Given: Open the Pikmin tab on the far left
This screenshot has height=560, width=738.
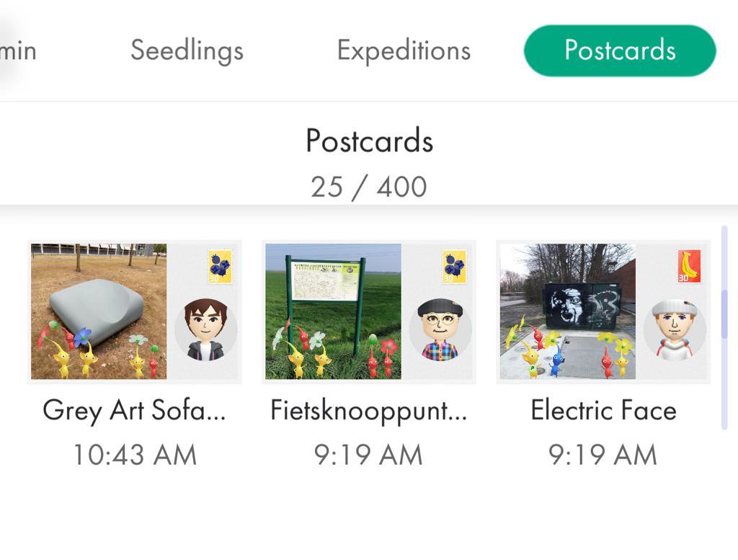Looking at the screenshot, I should click(18, 50).
